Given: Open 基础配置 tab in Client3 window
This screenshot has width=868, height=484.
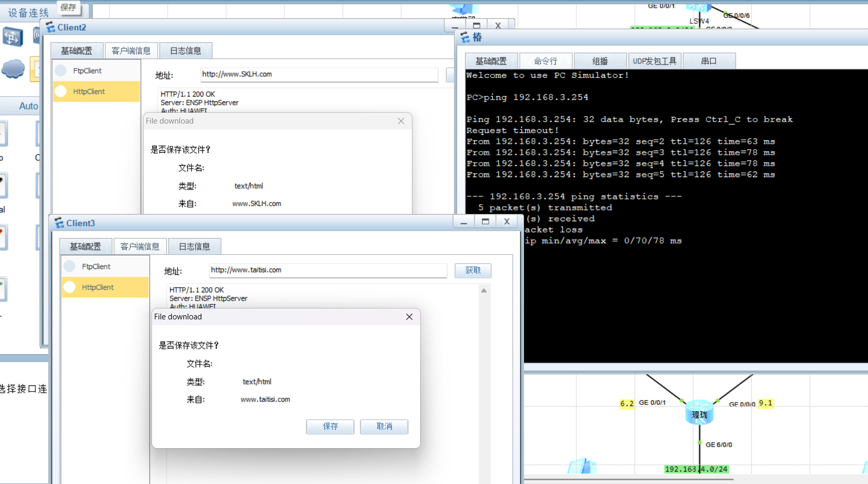Looking at the screenshot, I should (x=86, y=246).
